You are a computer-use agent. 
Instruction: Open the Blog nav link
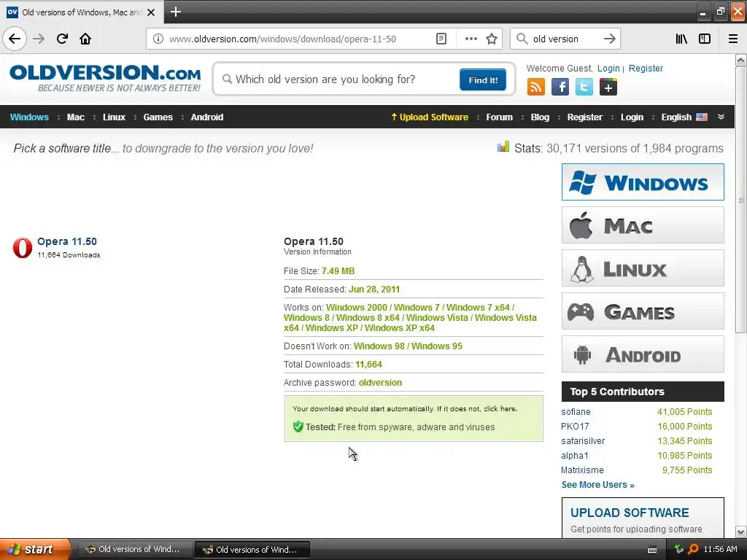tap(540, 117)
